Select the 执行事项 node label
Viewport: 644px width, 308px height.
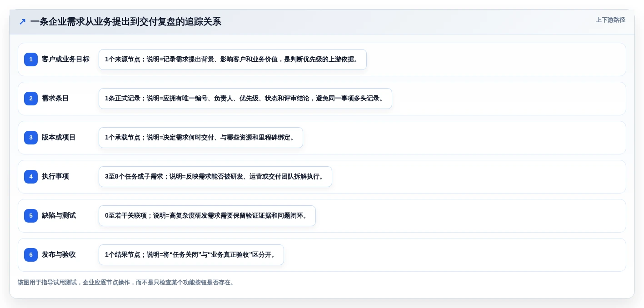(x=55, y=177)
